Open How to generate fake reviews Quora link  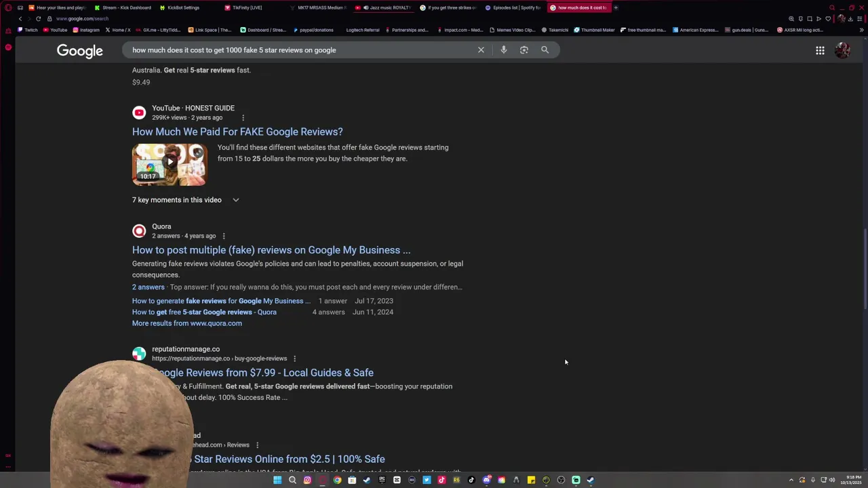(x=221, y=301)
